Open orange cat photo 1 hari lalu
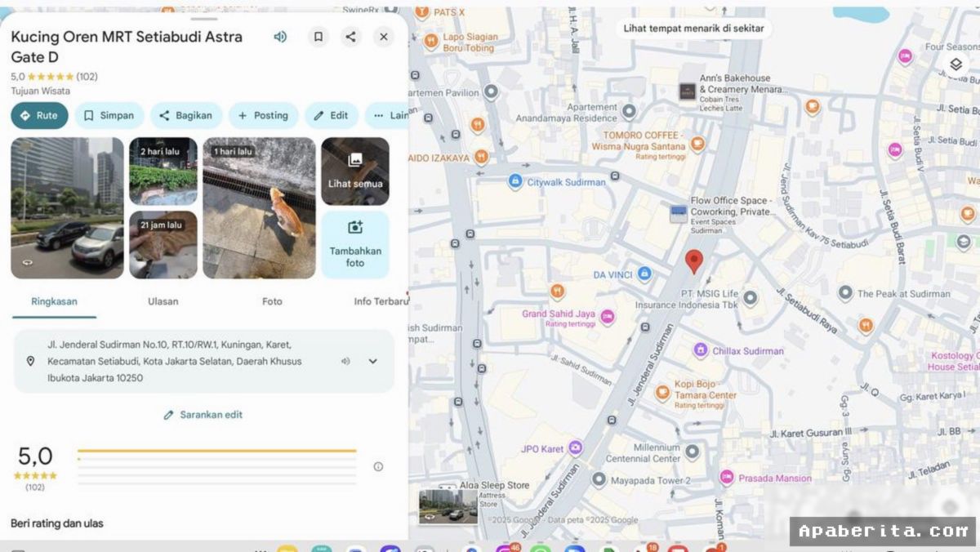980x552 pixels. click(259, 207)
